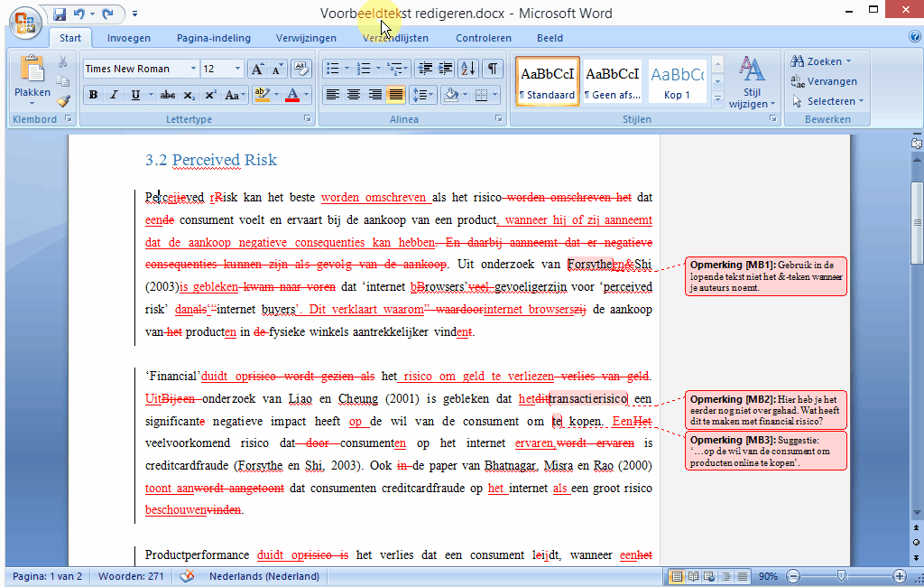
Task: Open the Verwijzingen tab
Action: click(x=306, y=38)
